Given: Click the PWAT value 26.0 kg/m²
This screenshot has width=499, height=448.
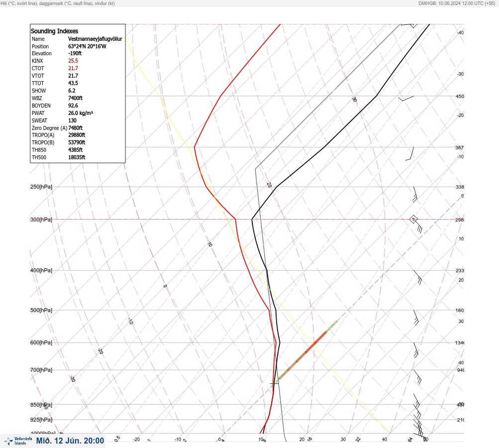Looking at the screenshot, I should pos(81,113).
